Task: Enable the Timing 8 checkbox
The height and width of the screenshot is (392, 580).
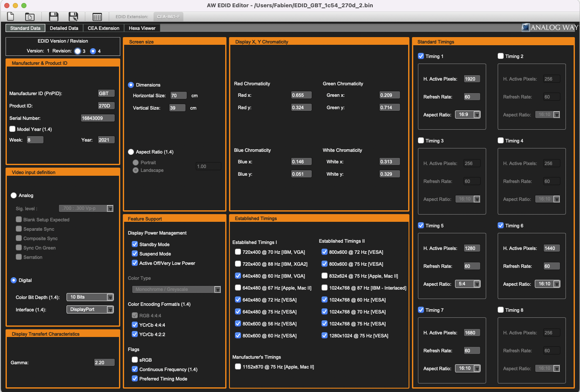Action: 501,310
